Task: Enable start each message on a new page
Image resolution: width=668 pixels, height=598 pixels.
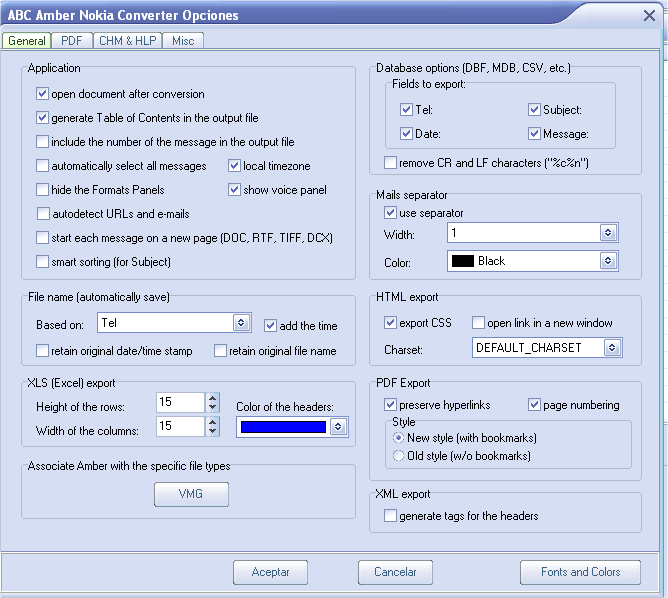Action: coord(42,237)
